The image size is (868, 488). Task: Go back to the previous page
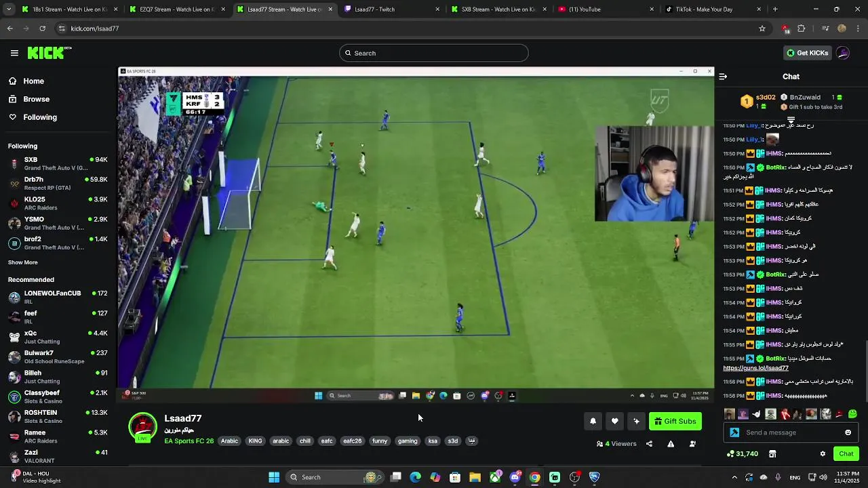9,28
